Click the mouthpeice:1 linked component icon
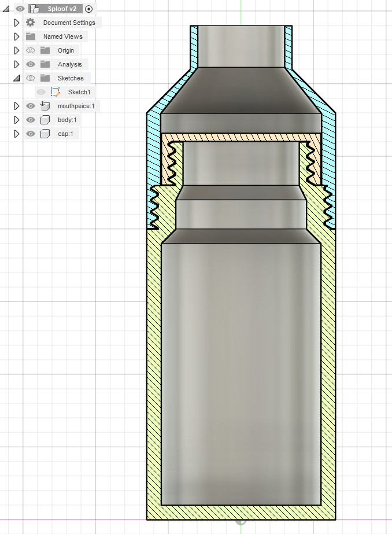Screen dimensions: 392x534 pyautogui.click(x=45, y=106)
